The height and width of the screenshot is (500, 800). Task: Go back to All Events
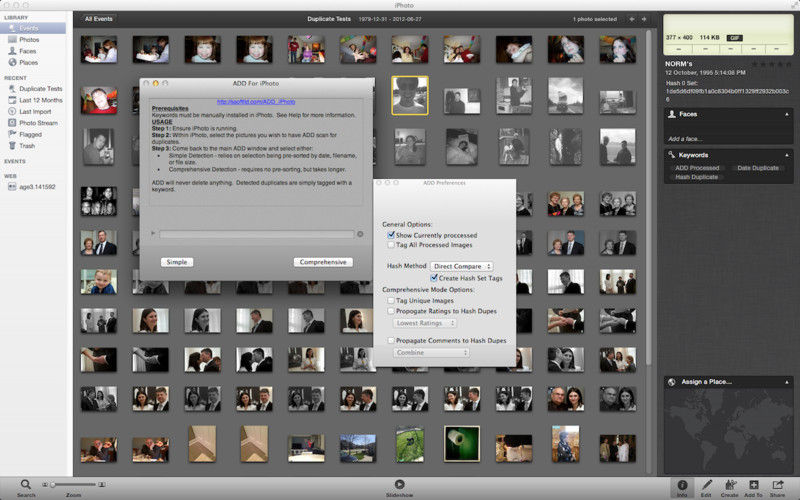click(98, 19)
